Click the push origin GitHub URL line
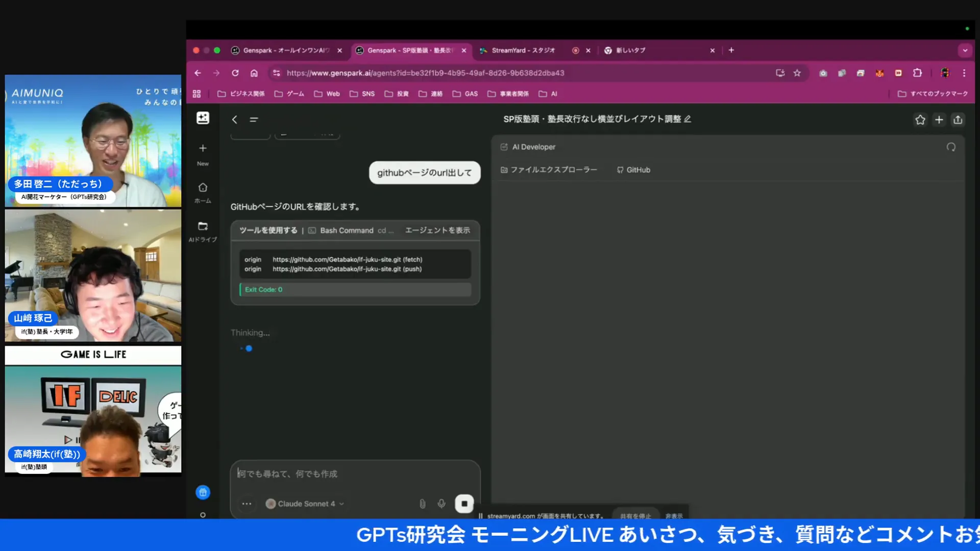Viewport: 980px width, 551px height. [x=333, y=269]
